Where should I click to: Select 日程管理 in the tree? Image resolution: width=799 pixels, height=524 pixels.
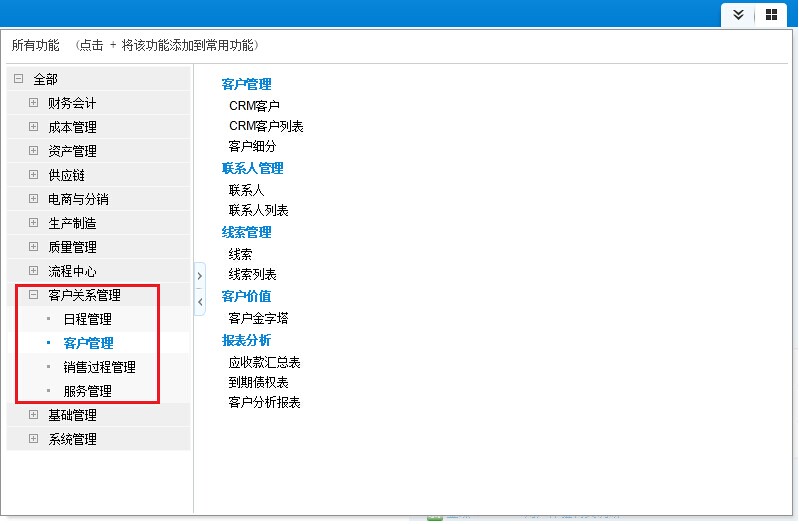[88, 319]
